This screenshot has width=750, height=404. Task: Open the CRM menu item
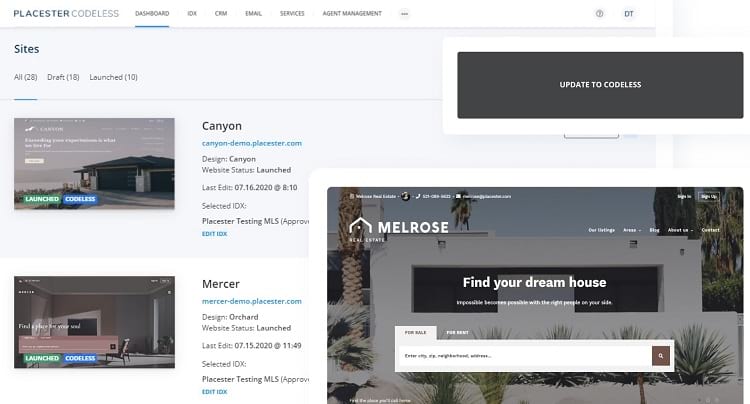tap(221, 13)
